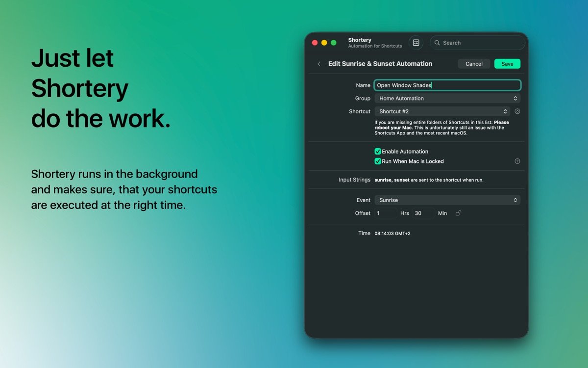Viewport: 588px width, 368px height.
Task: Toggle the lock icon next to Offset minutes
Action: click(458, 213)
